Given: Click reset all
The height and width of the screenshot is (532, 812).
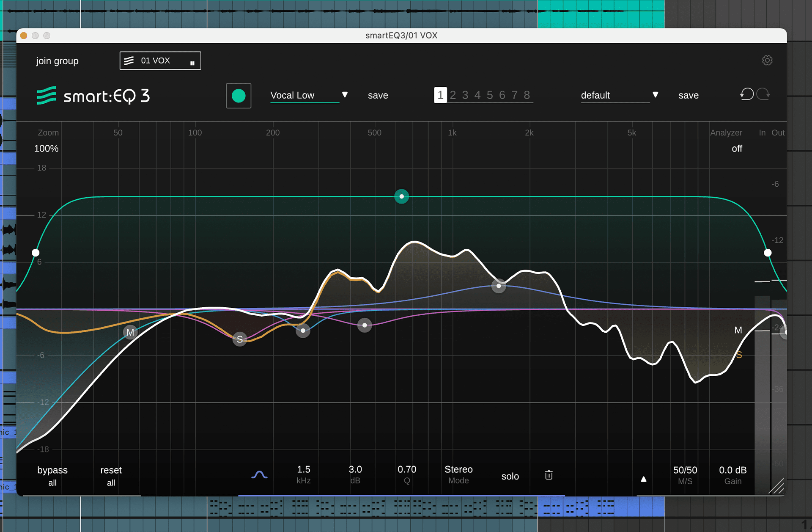Looking at the screenshot, I should 111,476.
